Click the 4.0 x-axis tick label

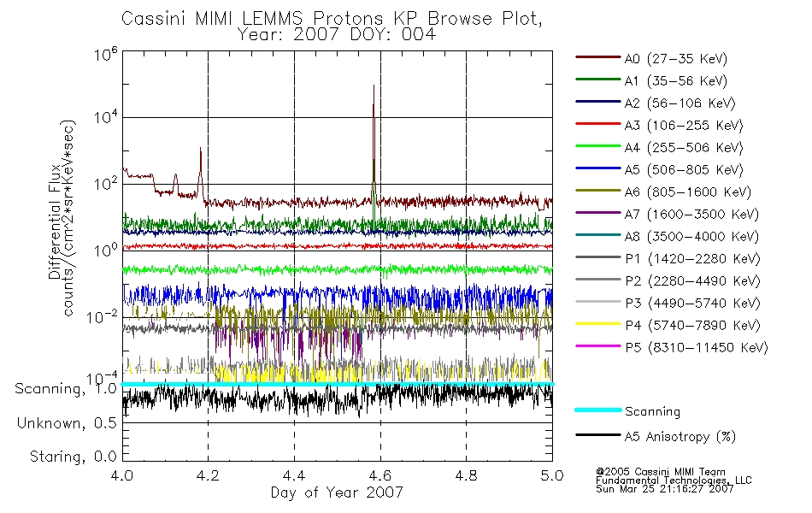122,475
